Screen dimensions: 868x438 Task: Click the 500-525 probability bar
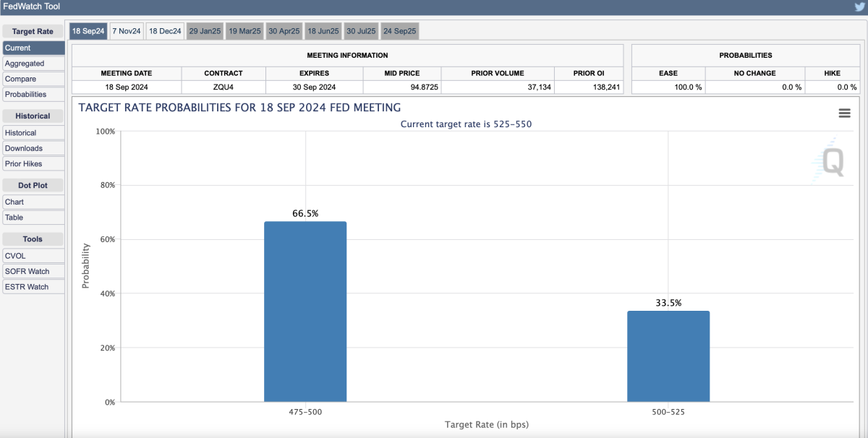pyautogui.click(x=668, y=356)
